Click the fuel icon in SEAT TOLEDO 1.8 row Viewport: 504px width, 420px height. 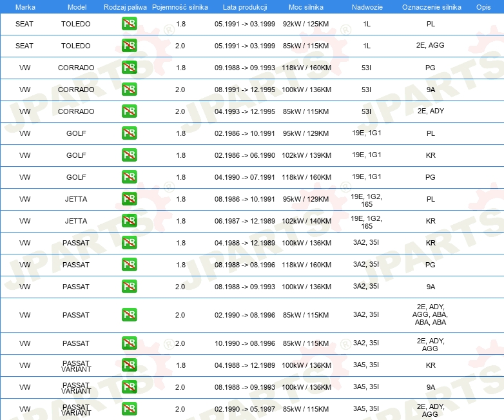click(129, 24)
